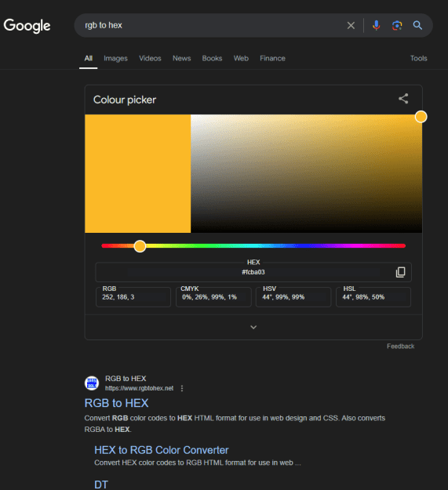Edit the CMYK field 0%, 26%, 99%, 1%
The image size is (448, 490).
pyautogui.click(x=213, y=297)
